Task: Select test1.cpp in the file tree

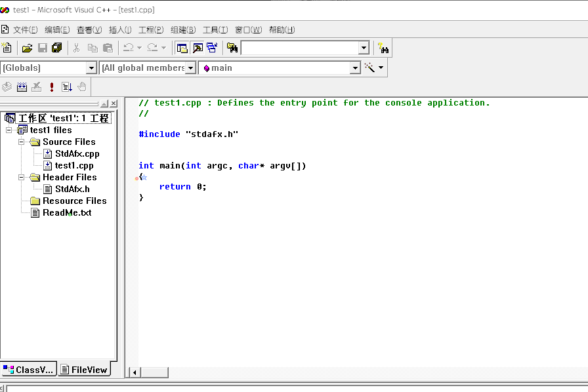Action: pyautogui.click(x=74, y=166)
